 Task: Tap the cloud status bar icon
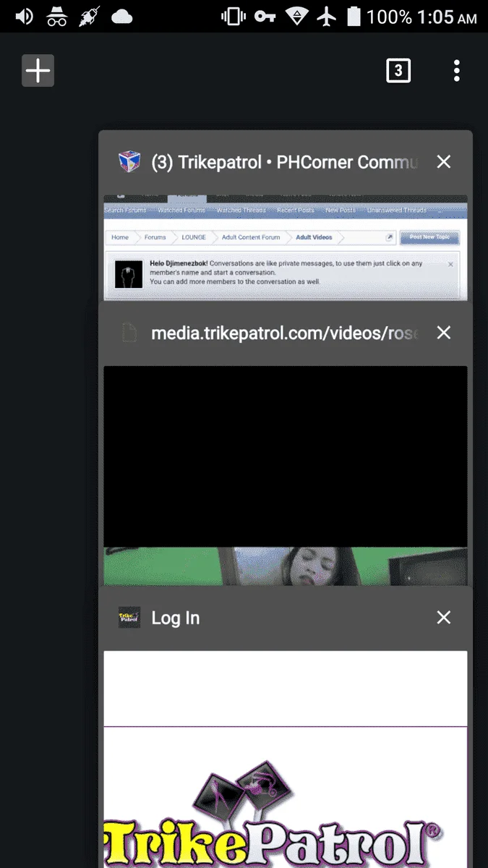pos(122,16)
